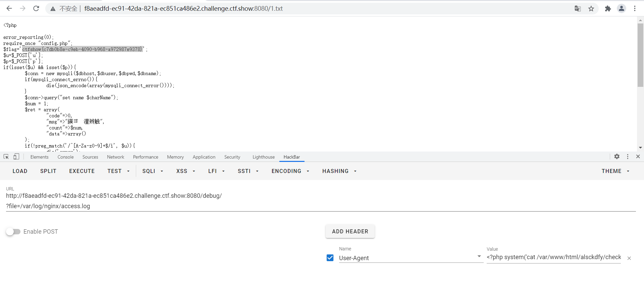This screenshot has width=644, height=295.
Task: Reload the current page
Action: click(x=36, y=8)
